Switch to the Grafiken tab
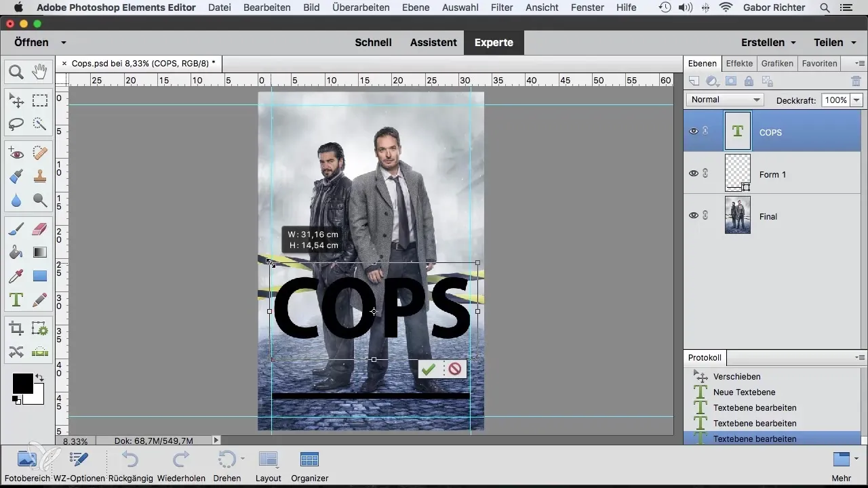 coord(777,63)
